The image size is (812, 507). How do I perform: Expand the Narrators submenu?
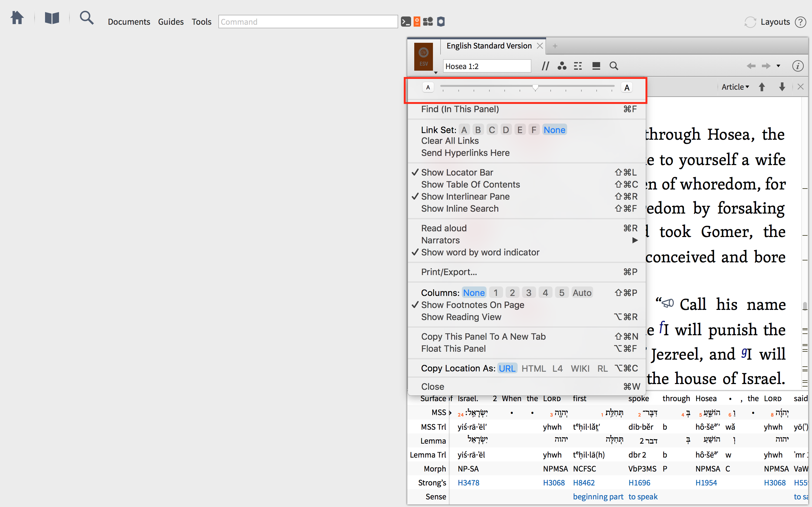(441, 240)
